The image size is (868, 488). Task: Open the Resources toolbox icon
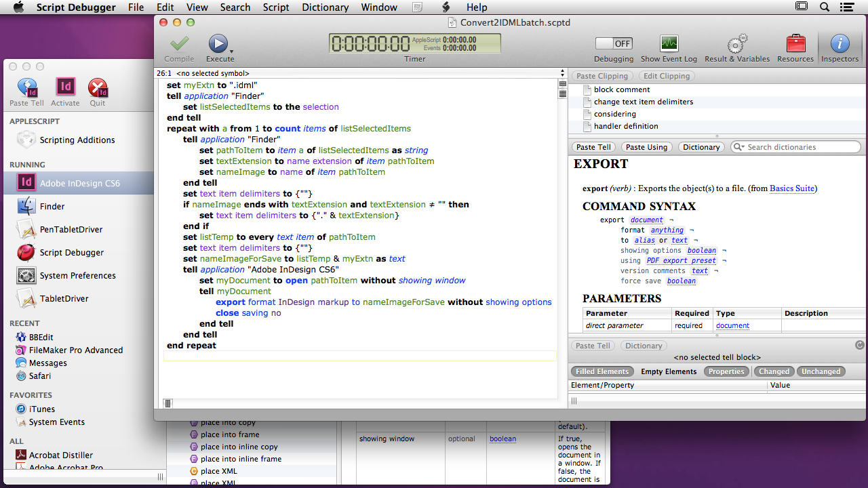[x=795, y=45]
